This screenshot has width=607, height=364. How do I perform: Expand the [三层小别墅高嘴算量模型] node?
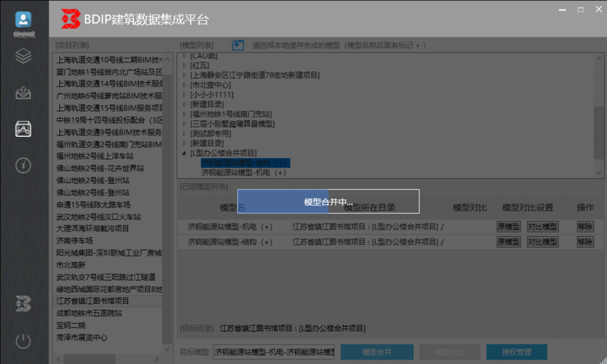coord(185,124)
